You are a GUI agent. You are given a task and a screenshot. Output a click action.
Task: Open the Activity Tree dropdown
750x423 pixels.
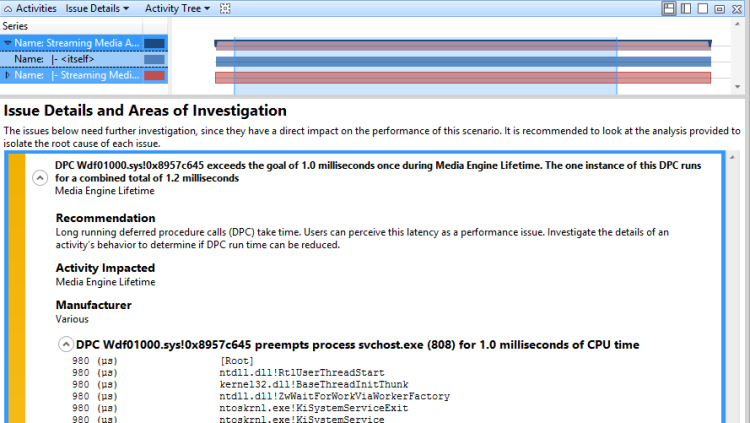[177, 8]
